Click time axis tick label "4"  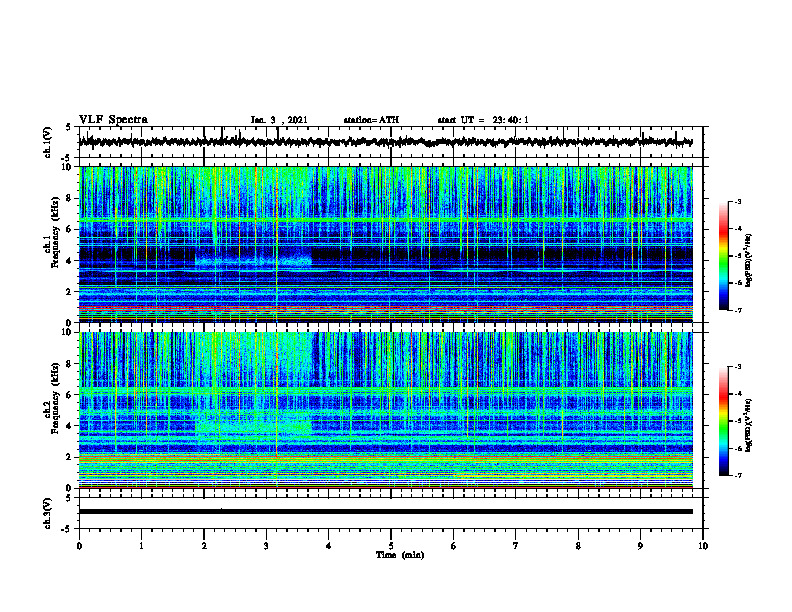coord(329,546)
